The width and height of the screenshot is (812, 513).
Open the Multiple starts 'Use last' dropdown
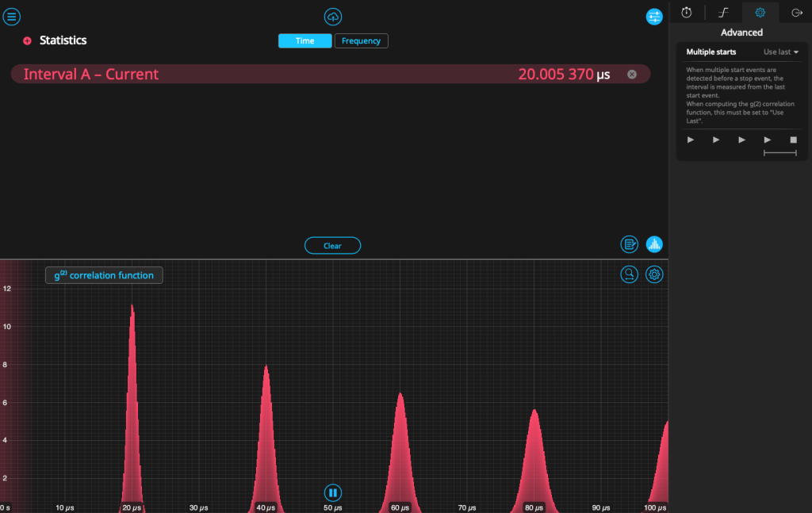[780, 52]
